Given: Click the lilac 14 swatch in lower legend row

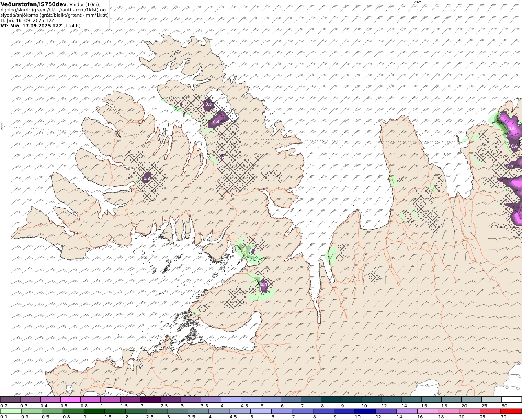Looking at the screenshot, I should point(406,411).
